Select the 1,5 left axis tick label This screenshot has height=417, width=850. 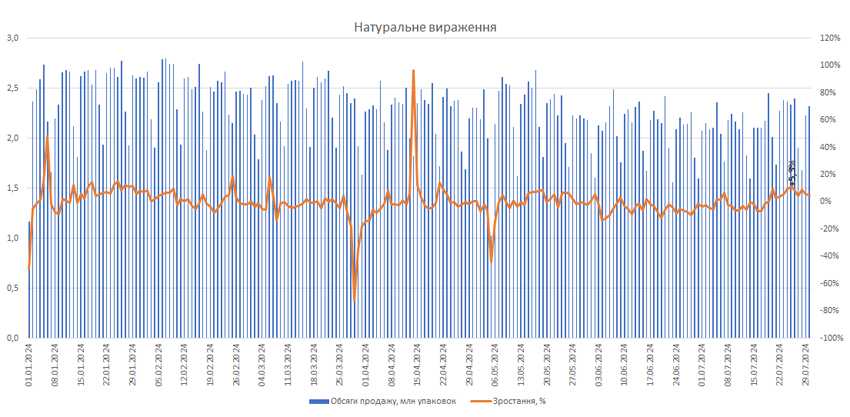(14, 188)
